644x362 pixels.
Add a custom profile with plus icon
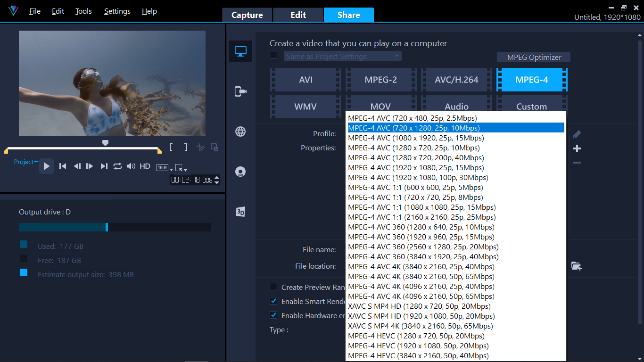coord(577,148)
